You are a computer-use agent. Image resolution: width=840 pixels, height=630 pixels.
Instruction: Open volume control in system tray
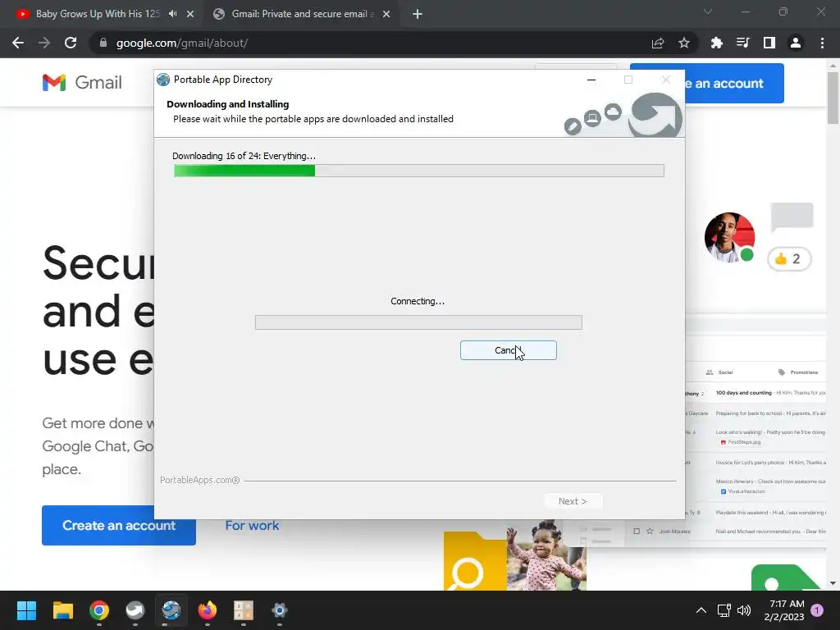[743, 610]
